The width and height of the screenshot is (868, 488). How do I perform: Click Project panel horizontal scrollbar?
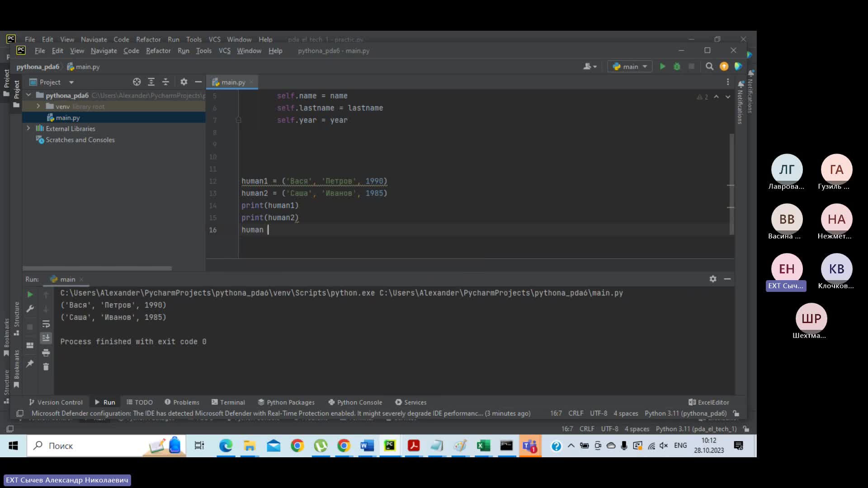[97, 268]
